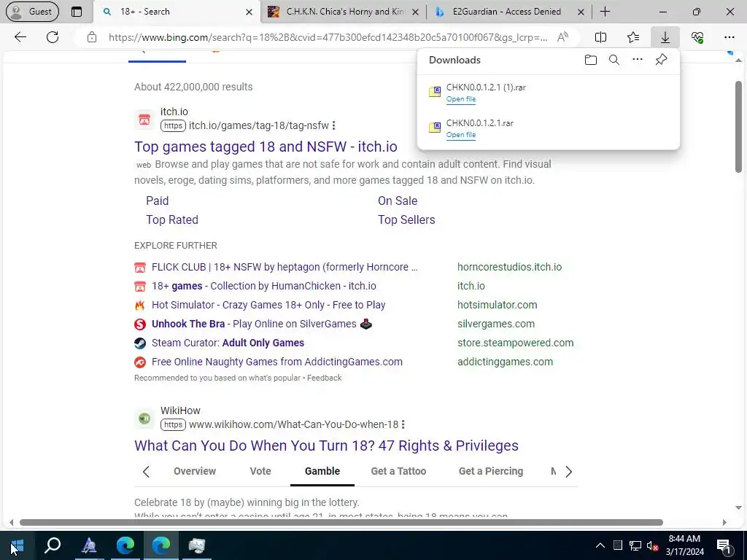Go back with the back arrow
Image resolution: width=747 pixels, height=560 pixels.
[x=20, y=37]
